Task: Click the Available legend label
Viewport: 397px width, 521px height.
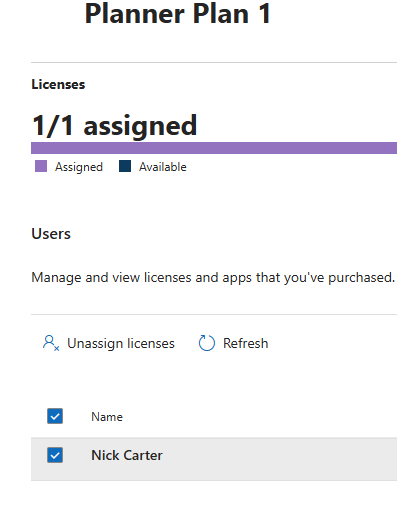Action: 163,167
